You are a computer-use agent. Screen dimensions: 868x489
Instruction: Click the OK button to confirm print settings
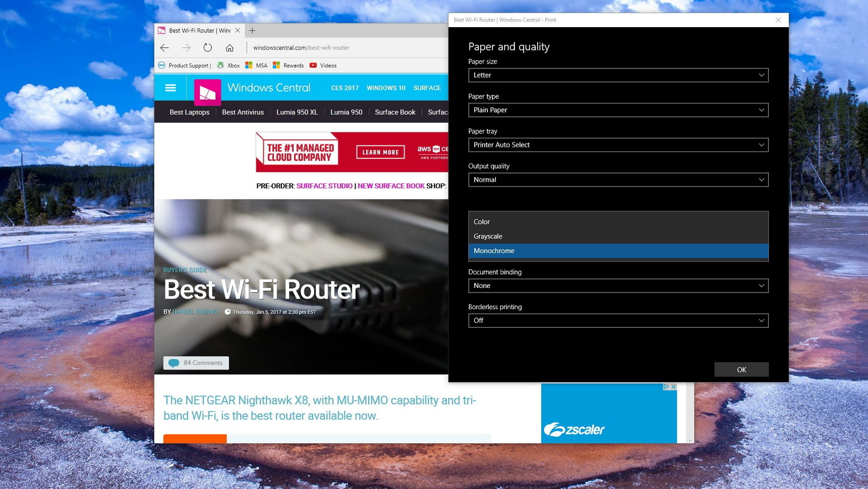pyautogui.click(x=741, y=369)
